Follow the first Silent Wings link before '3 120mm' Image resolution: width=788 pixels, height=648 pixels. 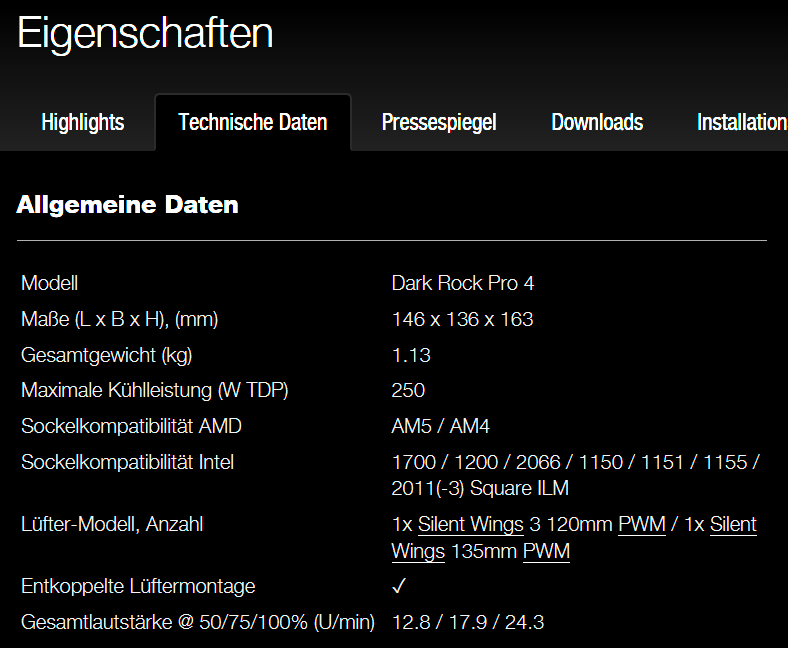470,524
